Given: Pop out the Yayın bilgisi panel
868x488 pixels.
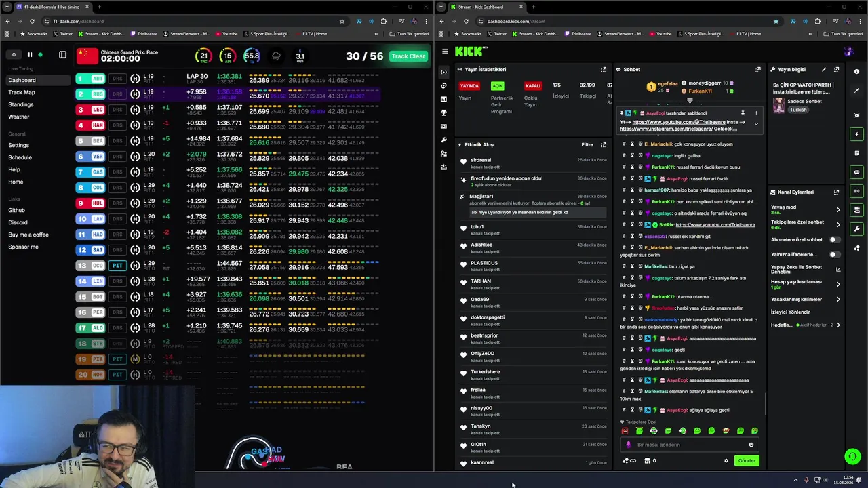Looking at the screenshot, I should [x=836, y=69].
